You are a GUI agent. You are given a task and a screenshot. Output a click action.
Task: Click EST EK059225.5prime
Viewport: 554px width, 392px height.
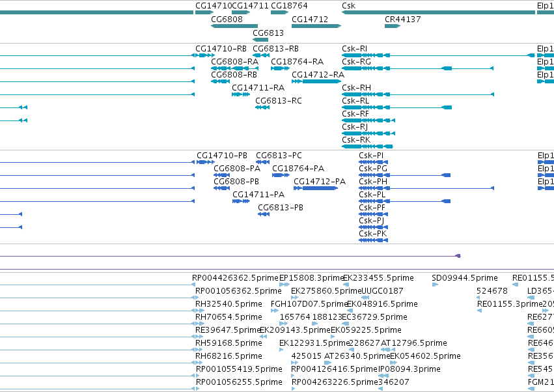click(366, 331)
